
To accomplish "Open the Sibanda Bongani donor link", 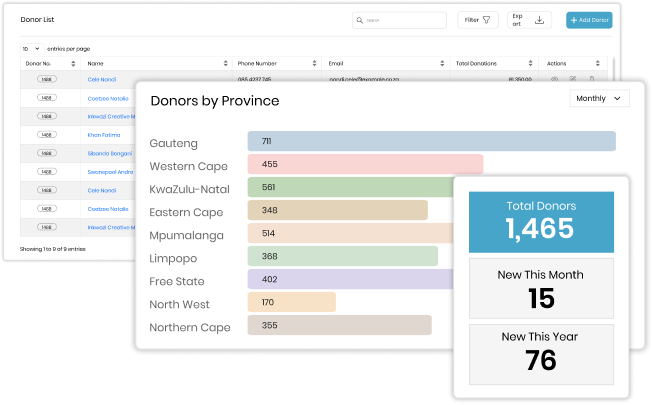I will click(x=108, y=153).
